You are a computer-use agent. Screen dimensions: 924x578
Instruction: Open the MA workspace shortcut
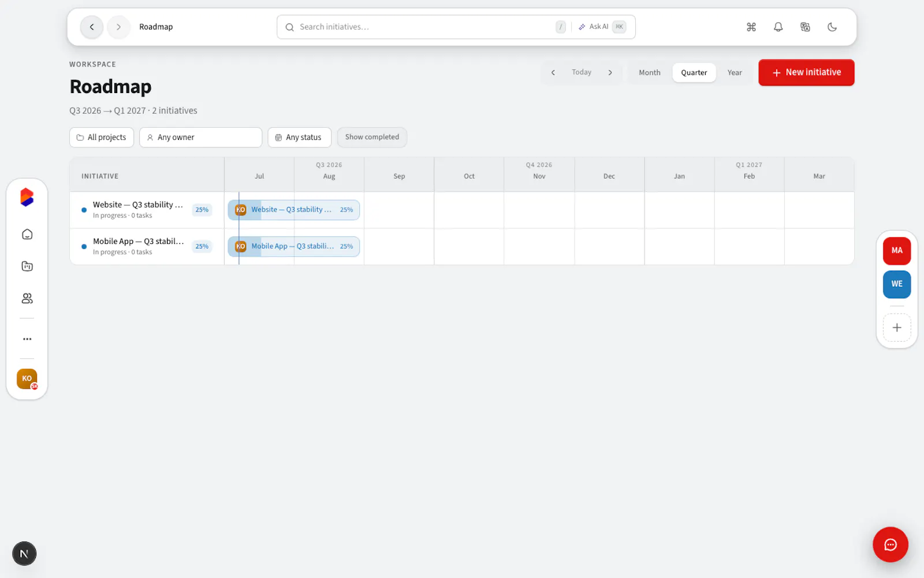click(897, 251)
